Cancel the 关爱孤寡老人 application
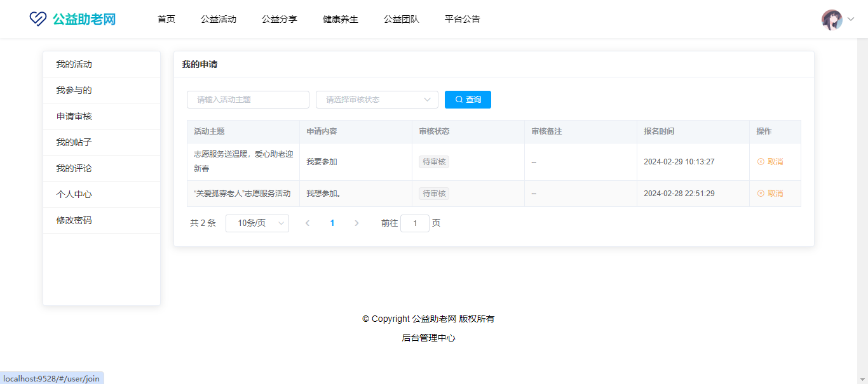This screenshot has width=868, height=384. tap(770, 194)
